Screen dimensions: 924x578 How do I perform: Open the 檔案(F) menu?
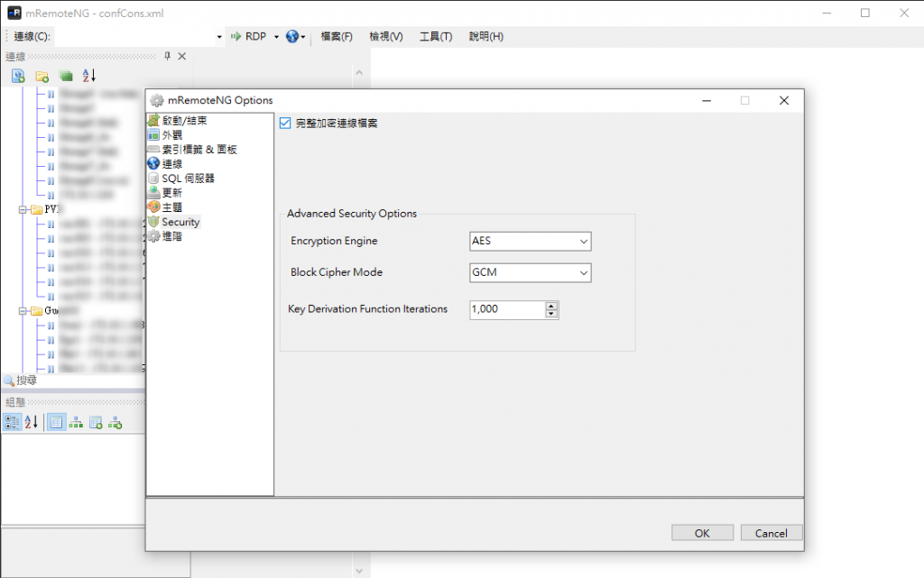click(x=337, y=36)
